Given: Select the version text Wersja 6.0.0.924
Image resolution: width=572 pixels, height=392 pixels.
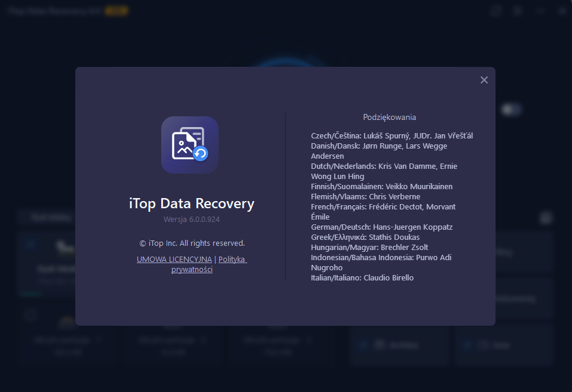Looking at the screenshot, I should pos(192,219).
